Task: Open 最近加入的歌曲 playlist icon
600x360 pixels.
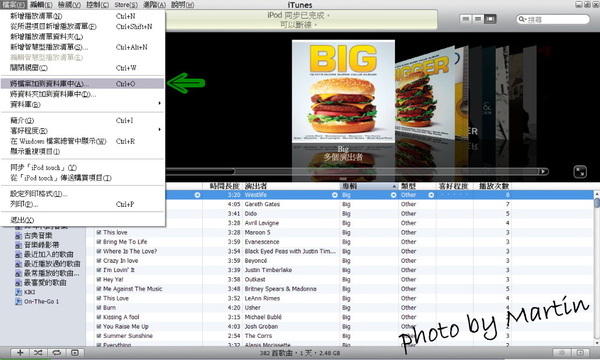Action: coord(18,254)
